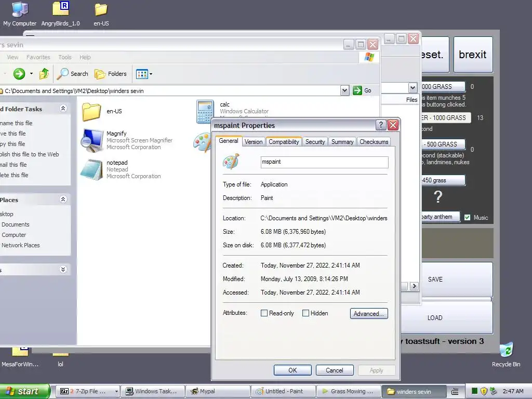Screen dimensions: 532x399
Task: Collapse the Other Places panel
Action: 63,199
